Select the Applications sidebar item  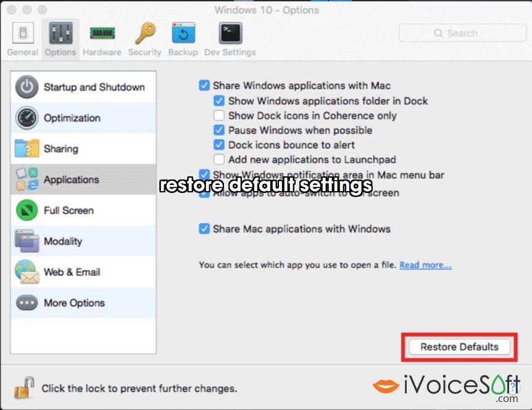(83, 179)
